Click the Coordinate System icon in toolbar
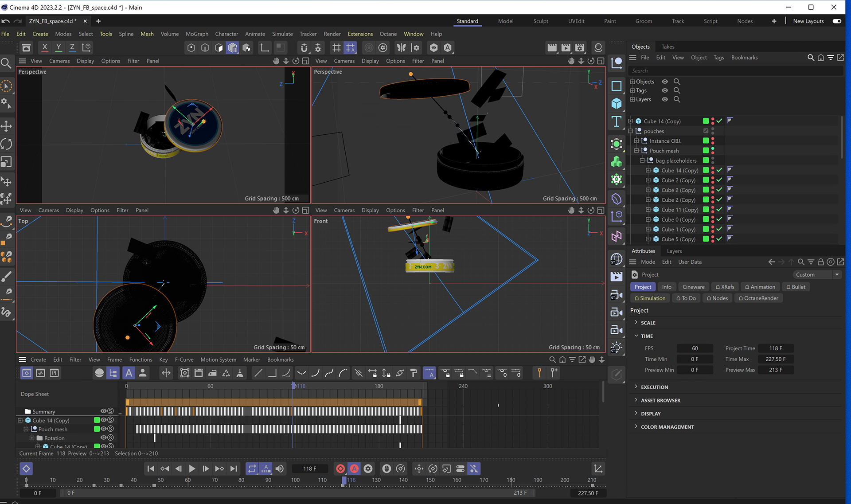The image size is (851, 504). pos(86,47)
